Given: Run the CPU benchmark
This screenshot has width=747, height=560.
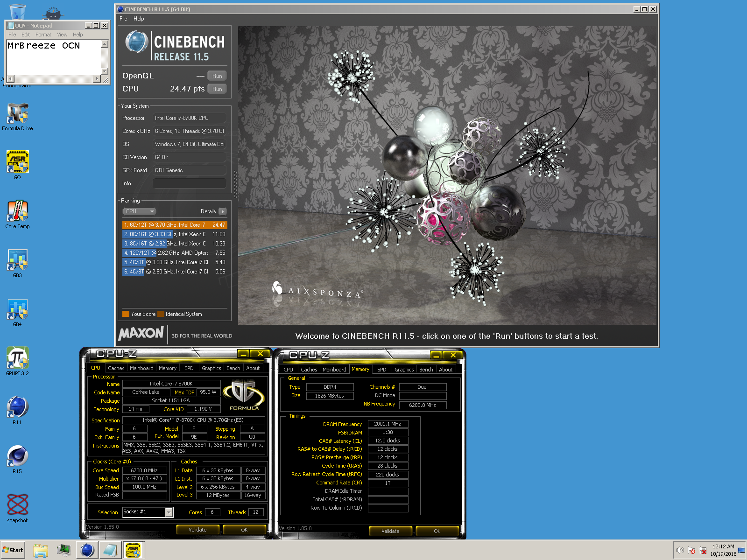Looking at the screenshot, I should pos(217,89).
